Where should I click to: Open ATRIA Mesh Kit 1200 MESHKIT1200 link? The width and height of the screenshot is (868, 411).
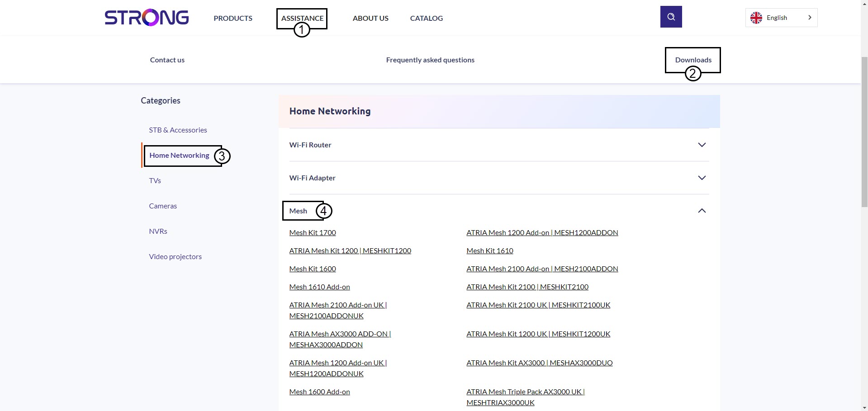pyautogui.click(x=350, y=250)
